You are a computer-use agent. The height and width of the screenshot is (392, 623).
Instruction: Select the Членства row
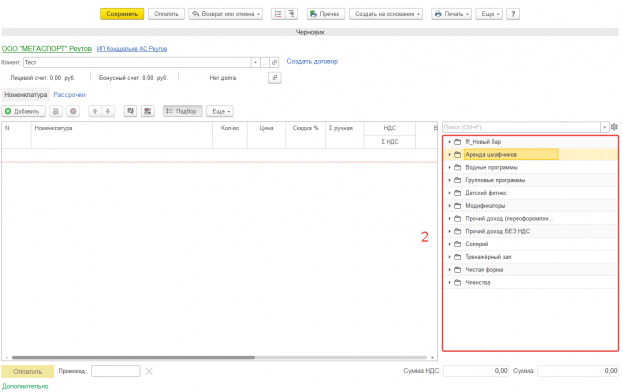pos(530,282)
